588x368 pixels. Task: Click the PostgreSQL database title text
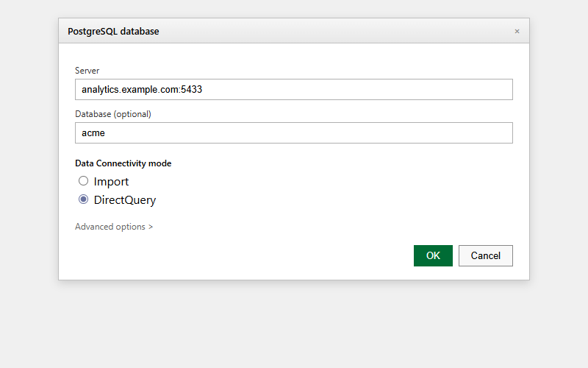tap(113, 31)
